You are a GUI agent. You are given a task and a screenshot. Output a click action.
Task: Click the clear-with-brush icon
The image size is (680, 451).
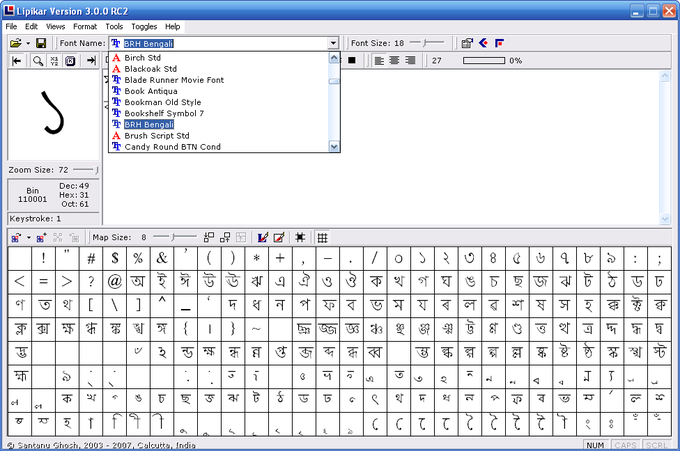pos(279,237)
